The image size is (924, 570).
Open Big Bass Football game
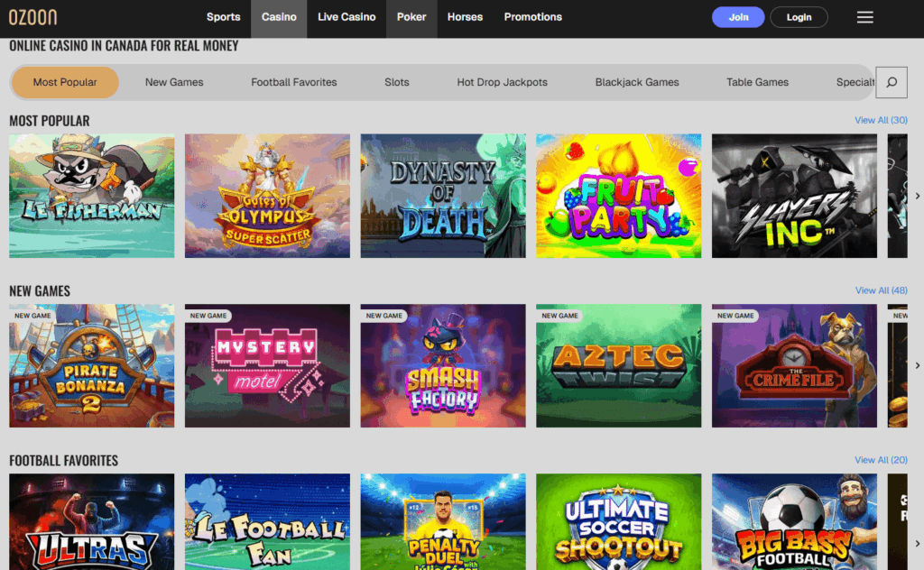coord(794,521)
